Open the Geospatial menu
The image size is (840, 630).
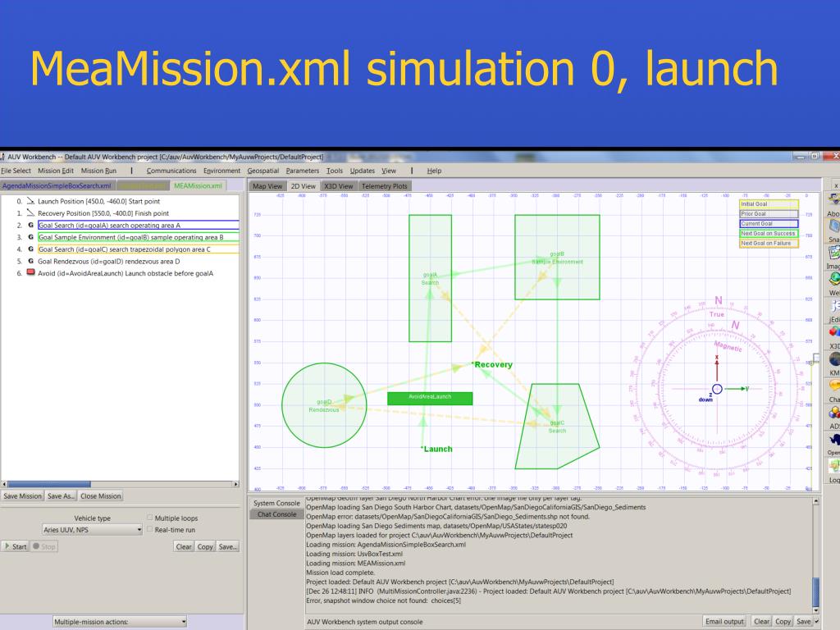point(263,171)
